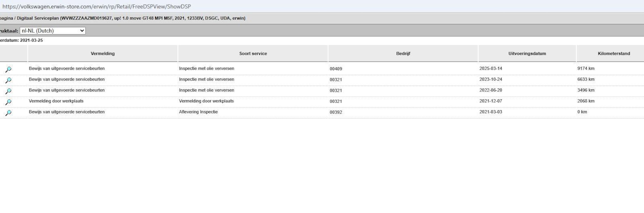Click the Vermelding column header
The height and width of the screenshot is (213, 644).
pyautogui.click(x=102, y=53)
